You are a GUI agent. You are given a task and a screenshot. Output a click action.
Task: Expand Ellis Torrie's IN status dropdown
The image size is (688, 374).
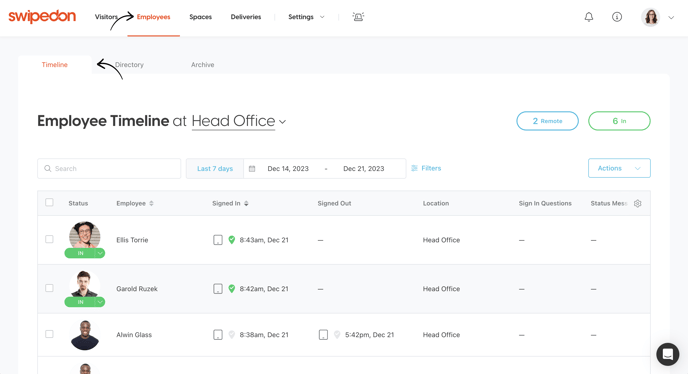[x=100, y=253]
